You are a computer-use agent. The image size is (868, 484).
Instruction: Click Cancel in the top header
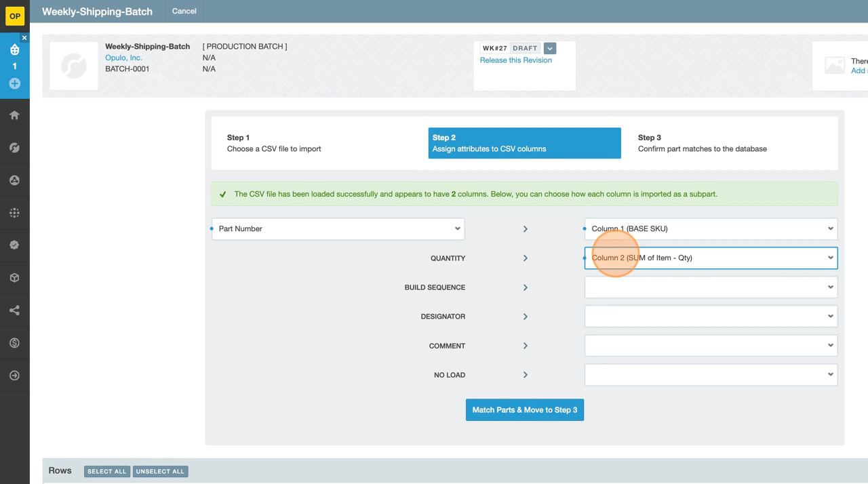184,12
